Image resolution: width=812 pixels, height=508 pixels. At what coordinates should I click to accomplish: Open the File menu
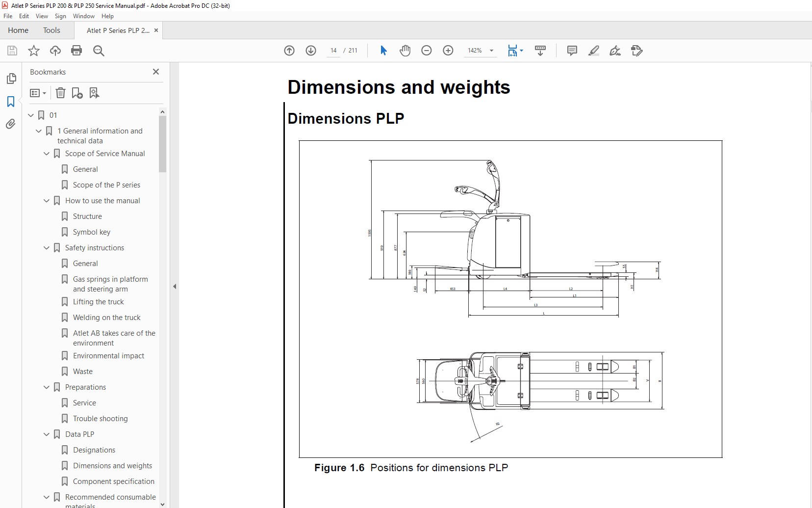pyautogui.click(x=8, y=16)
